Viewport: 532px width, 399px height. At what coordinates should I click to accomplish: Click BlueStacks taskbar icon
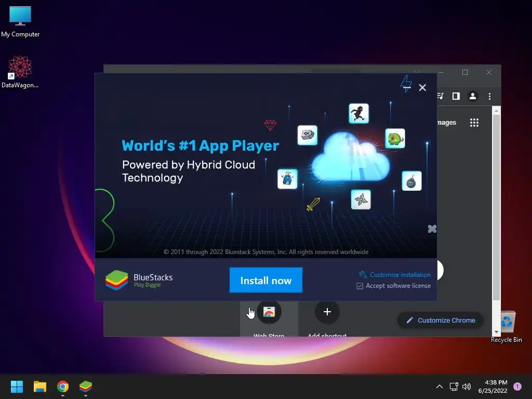pos(86,387)
